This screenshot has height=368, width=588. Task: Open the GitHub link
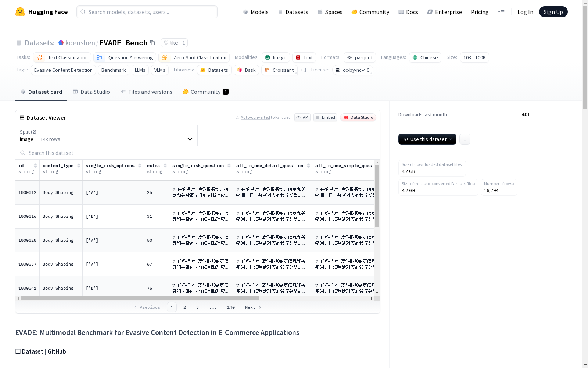pyautogui.click(x=57, y=351)
